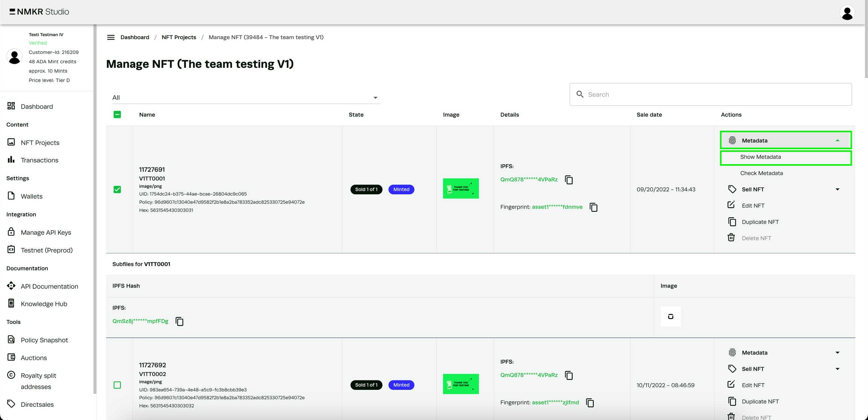
Task: Open the QmQ878 IPFS link of V1TT0001
Action: click(529, 180)
